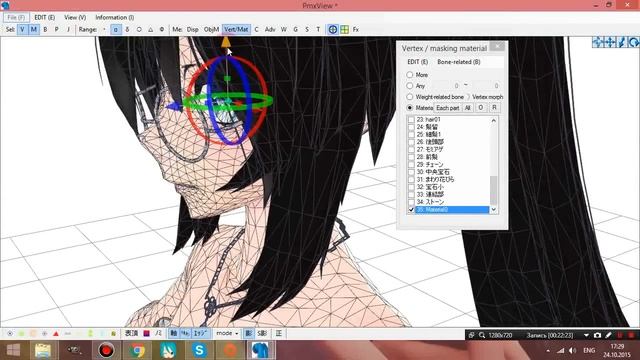Viewport: 640px width, 360px height.
Task: Check material number 34 checkbox
Action: pos(411,202)
